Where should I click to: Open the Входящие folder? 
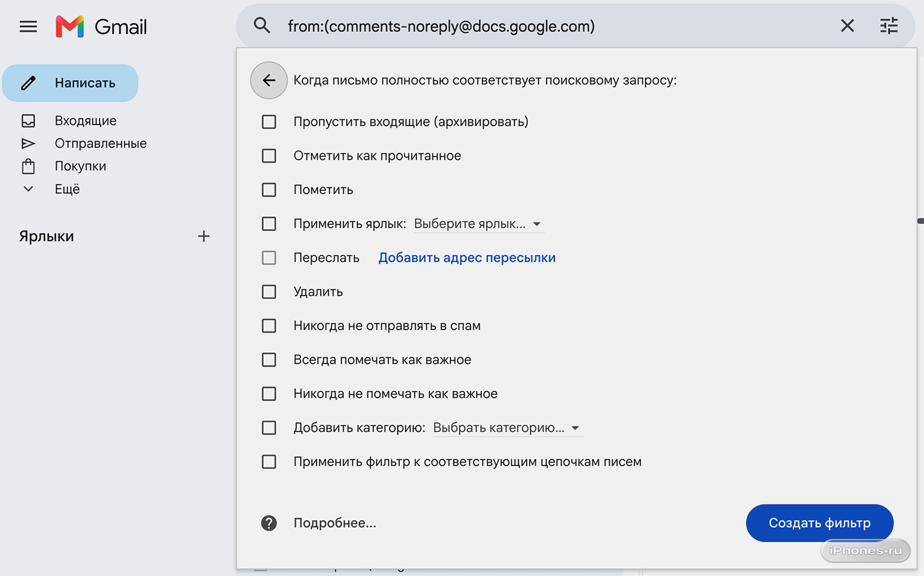pos(86,121)
